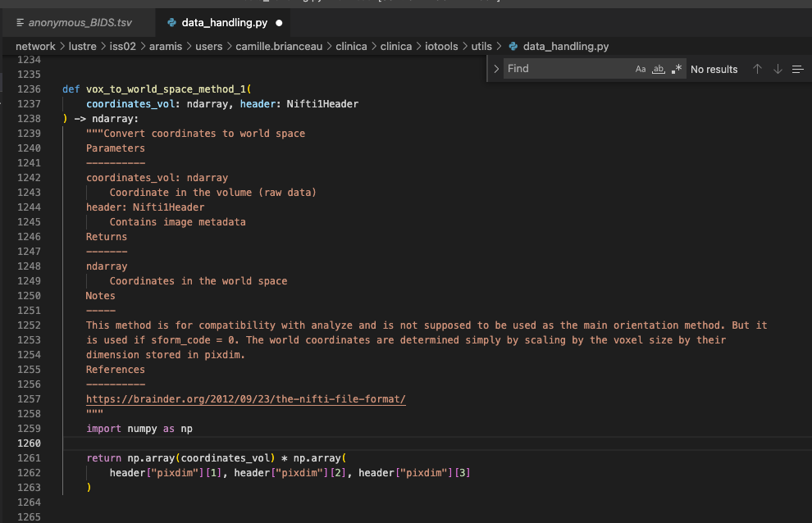Expand the Find widget to show Replace
812x523 pixels.
[495, 69]
